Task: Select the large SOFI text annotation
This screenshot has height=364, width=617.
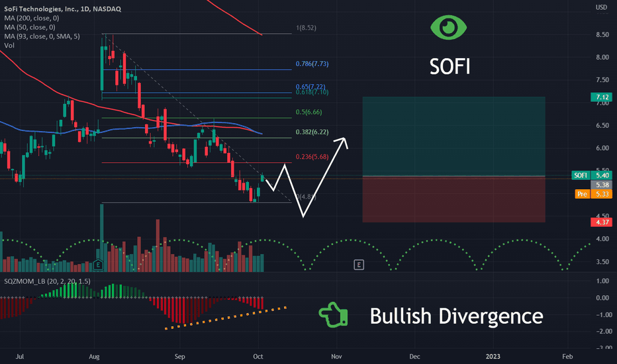Action: (450, 66)
